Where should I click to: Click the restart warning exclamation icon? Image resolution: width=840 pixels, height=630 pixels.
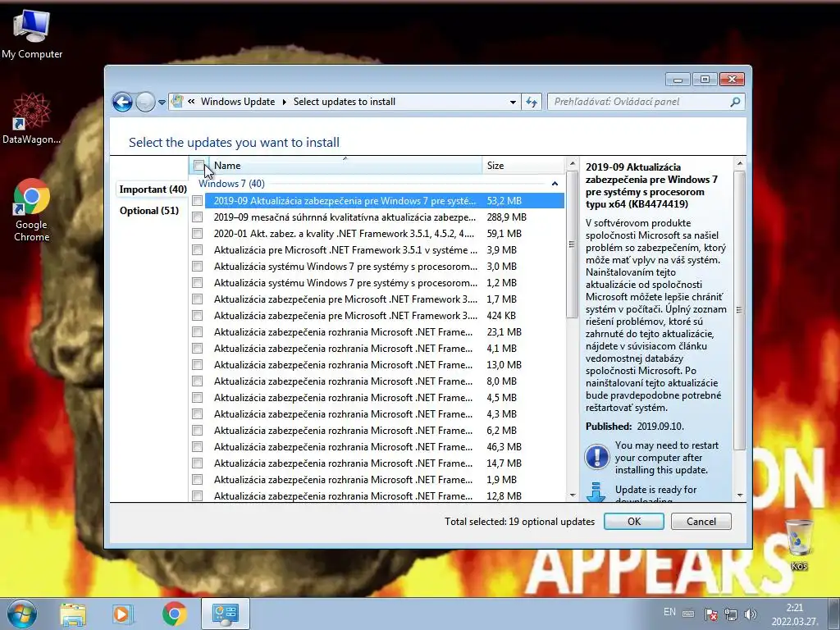(x=597, y=457)
